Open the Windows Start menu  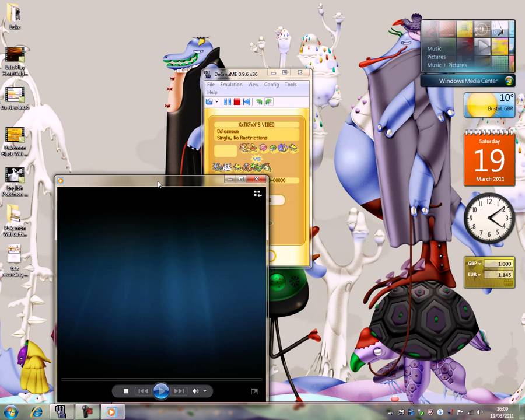11,412
